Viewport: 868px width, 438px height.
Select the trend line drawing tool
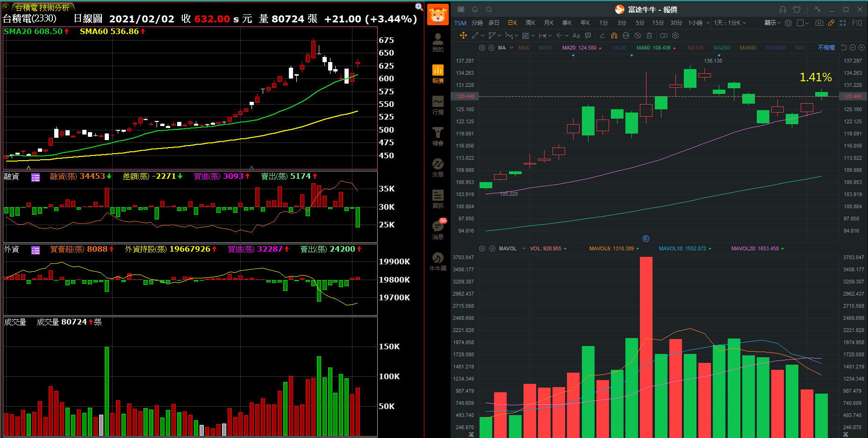coord(475,35)
